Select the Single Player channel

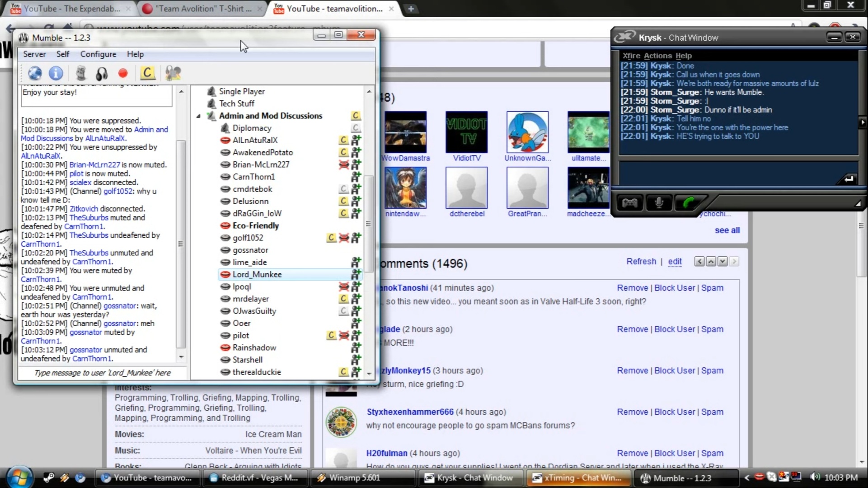(x=242, y=91)
